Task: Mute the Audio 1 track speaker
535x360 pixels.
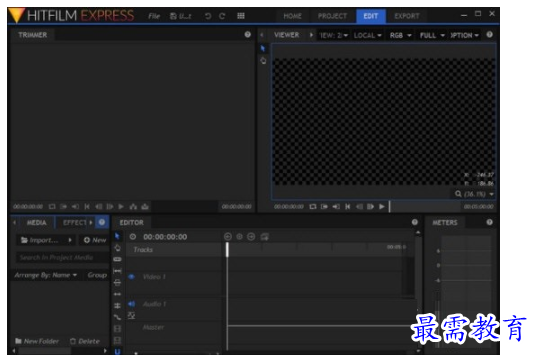Action: pos(131,304)
